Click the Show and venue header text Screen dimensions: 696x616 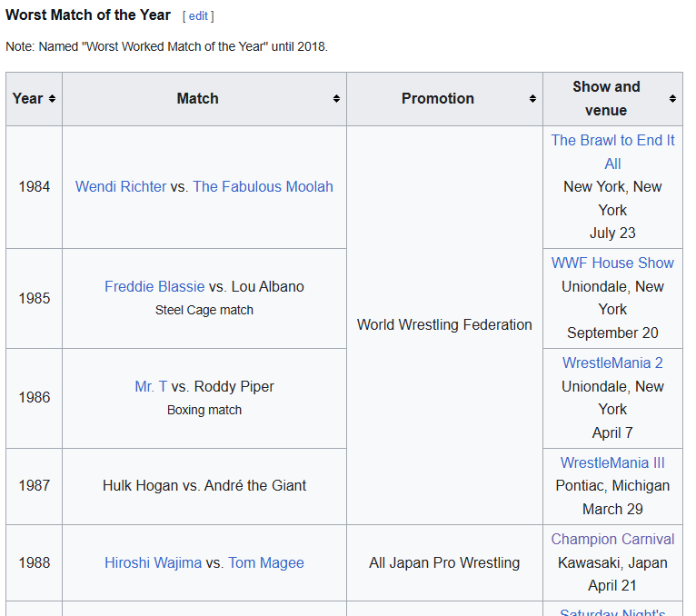(x=606, y=98)
